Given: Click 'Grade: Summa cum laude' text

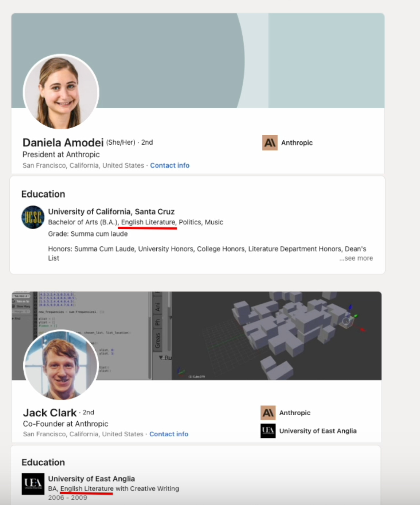Looking at the screenshot, I should 88,234.
